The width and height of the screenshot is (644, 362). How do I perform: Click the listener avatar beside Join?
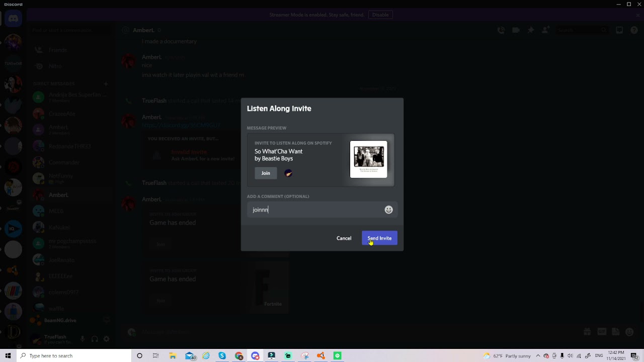coord(288,173)
